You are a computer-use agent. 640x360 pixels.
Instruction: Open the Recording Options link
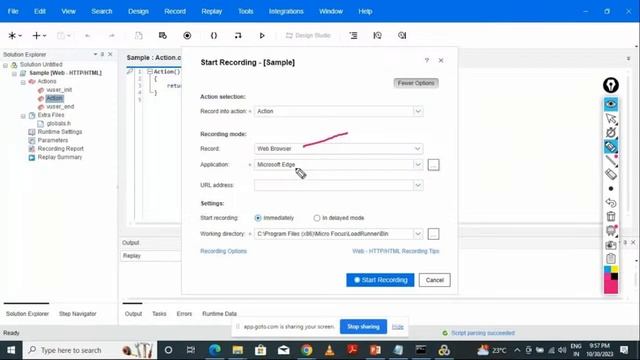224,251
